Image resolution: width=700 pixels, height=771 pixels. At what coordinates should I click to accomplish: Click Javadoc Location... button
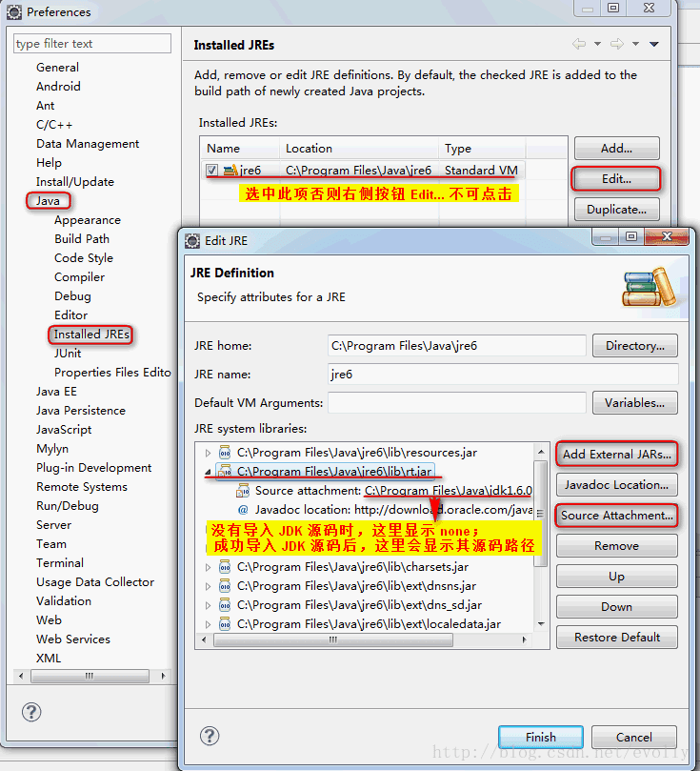point(616,485)
